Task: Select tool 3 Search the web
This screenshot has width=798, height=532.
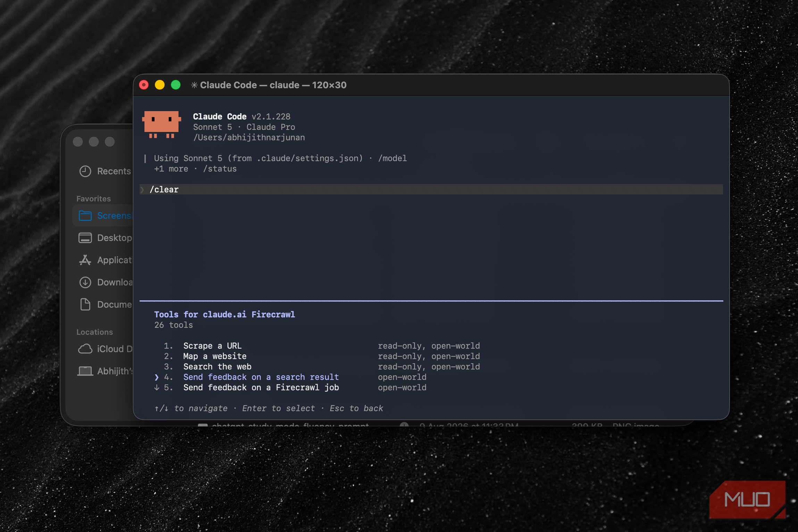Action: click(217, 367)
